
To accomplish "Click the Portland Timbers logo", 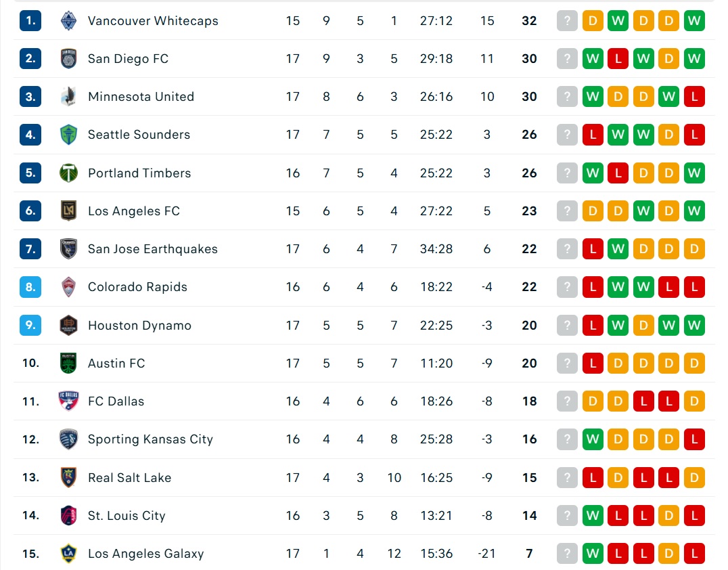I will pyautogui.click(x=69, y=173).
